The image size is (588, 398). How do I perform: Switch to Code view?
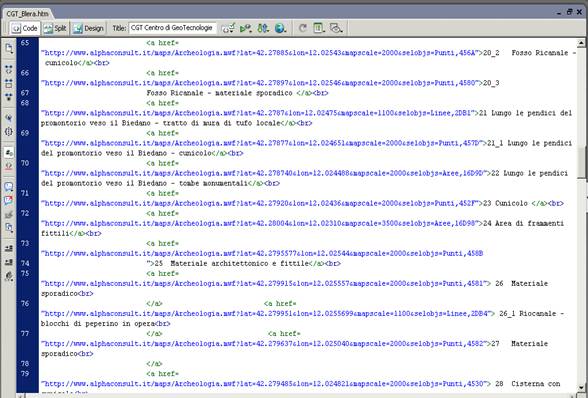tap(25, 29)
